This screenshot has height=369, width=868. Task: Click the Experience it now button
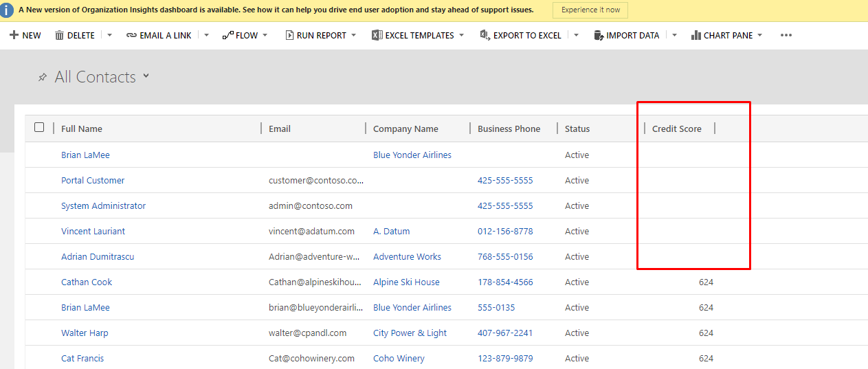[590, 10]
